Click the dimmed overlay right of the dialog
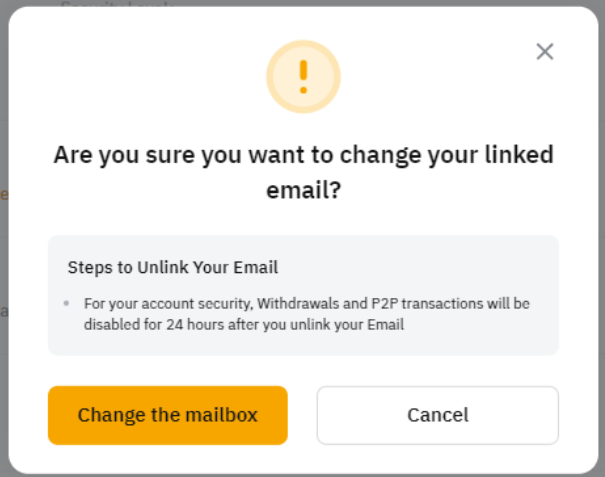Image resolution: width=605 pixels, height=477 pixels. pyautogui.click(x=601, y=250)
